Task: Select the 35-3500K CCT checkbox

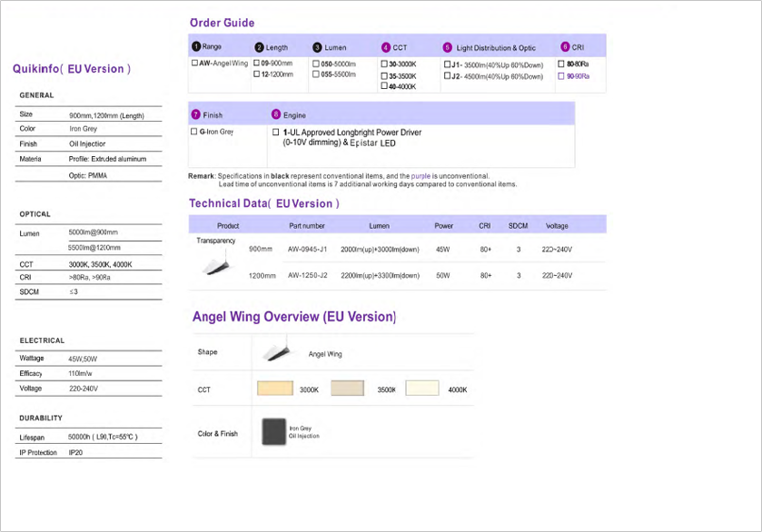Action: (384, 76)
